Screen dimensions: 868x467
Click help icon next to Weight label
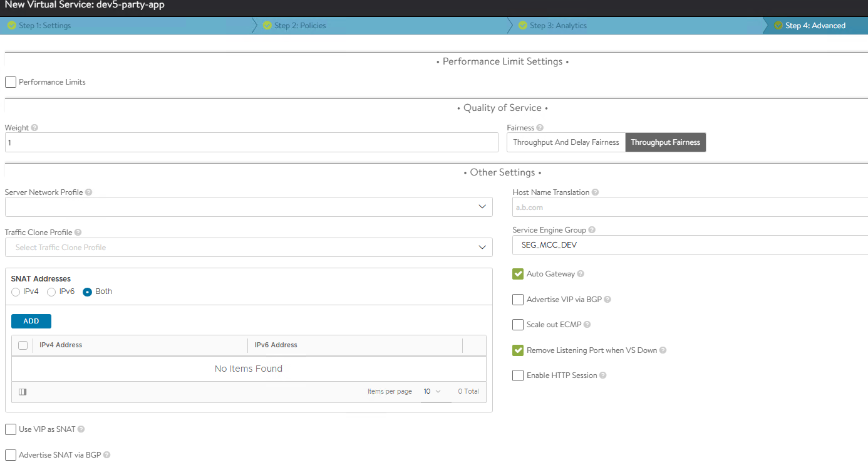(x=34, y=128)
